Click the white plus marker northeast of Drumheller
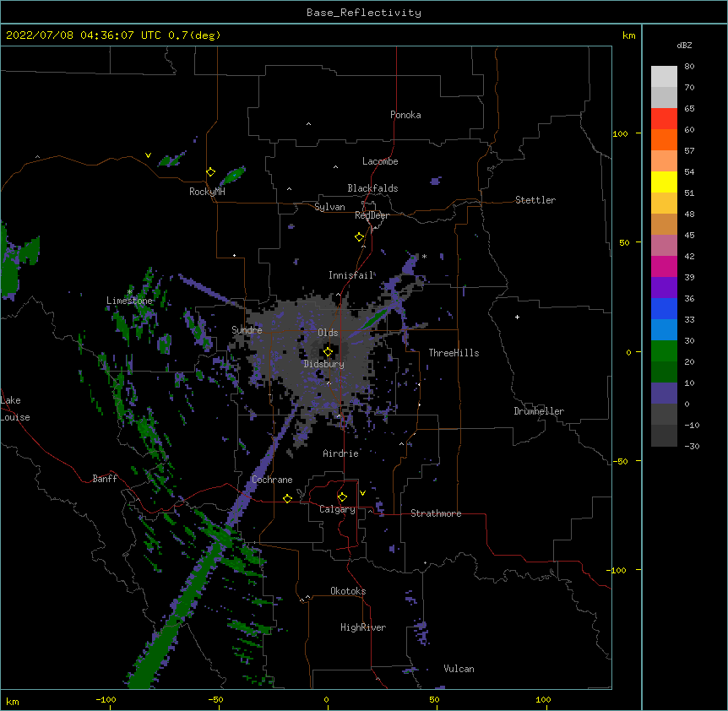The width and height of the screenshot is (728, 711). tap(517, 317)
